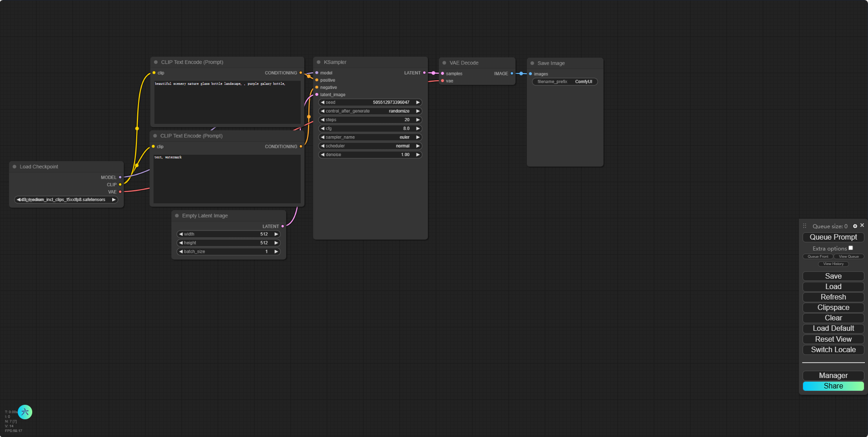
Task: Increase width with right arrow
Action: 276,234
